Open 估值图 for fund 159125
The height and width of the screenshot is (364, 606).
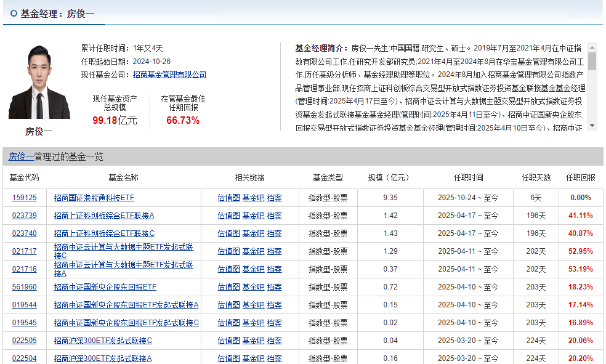coord(229,198)
